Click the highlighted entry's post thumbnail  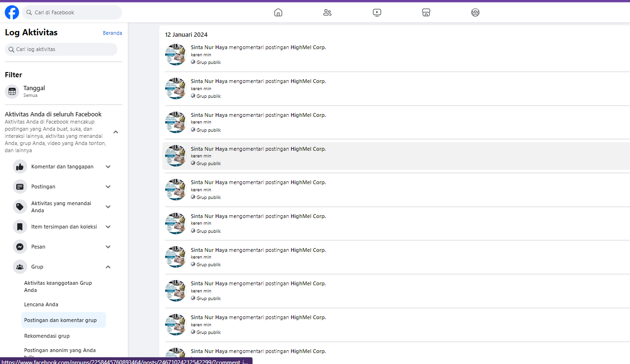tap(175, 156)
